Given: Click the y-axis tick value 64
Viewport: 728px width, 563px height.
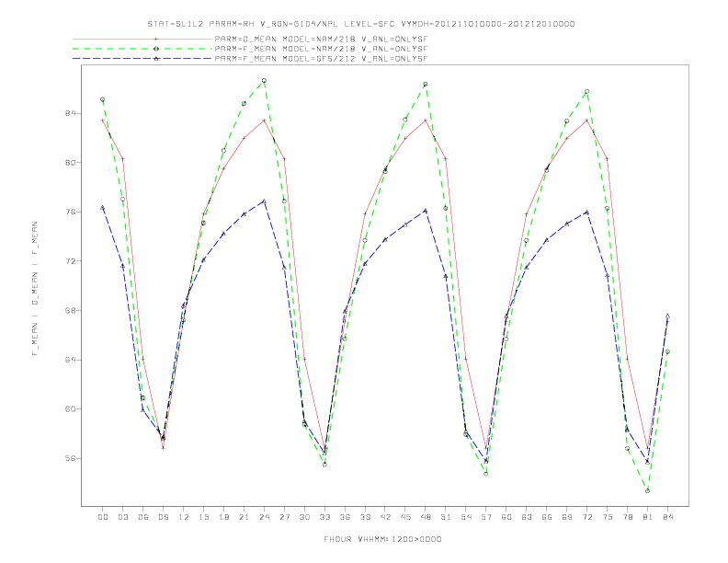Looking at the screenshot, I should click(69, 360).
